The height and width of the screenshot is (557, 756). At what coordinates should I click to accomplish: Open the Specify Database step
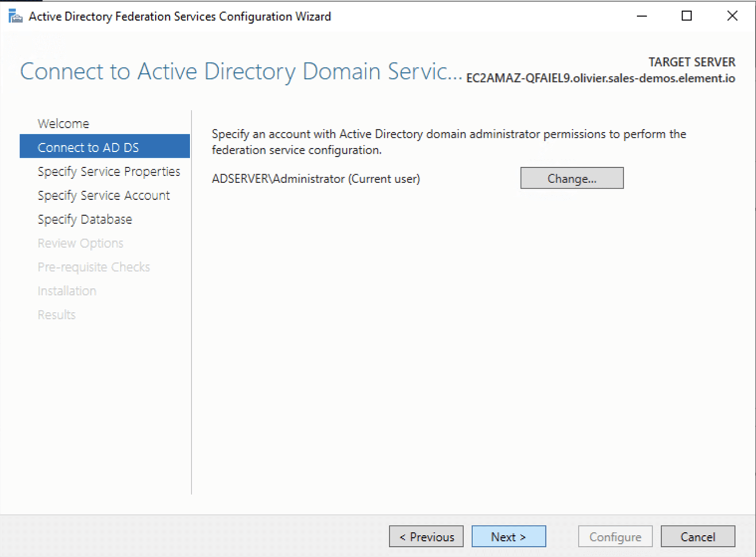click(x=85, y=219)
